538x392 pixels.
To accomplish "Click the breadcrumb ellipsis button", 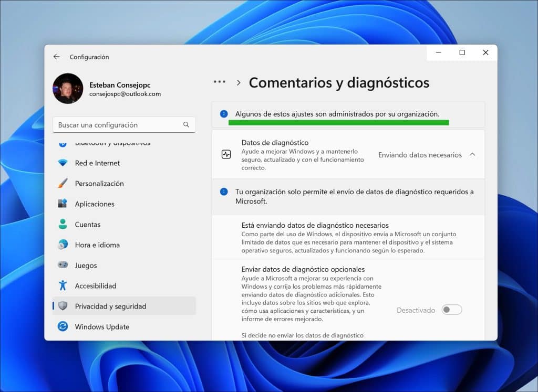I will tap(220, 82).
